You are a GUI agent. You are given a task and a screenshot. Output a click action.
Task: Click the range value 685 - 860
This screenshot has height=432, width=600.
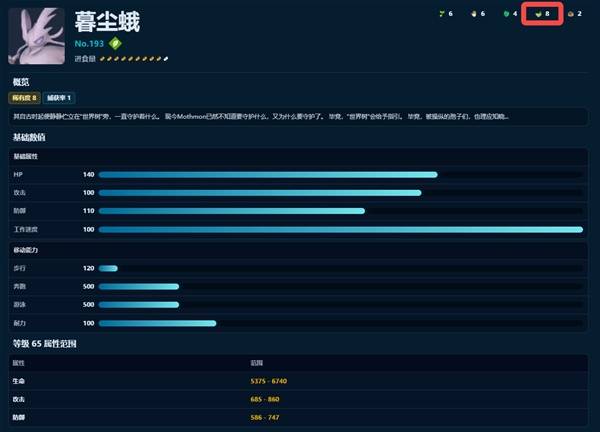pos(265,399)
